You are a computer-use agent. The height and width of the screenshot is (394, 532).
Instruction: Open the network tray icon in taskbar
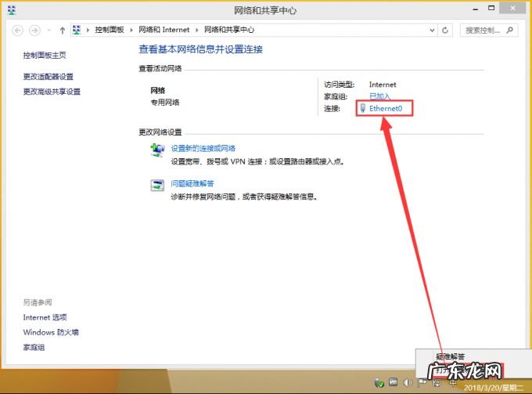pyautogui.click(x=437, y=383)
